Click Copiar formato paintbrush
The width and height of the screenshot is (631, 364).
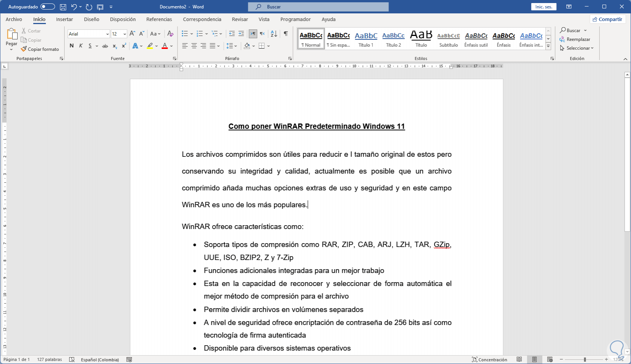click(40, 49)
